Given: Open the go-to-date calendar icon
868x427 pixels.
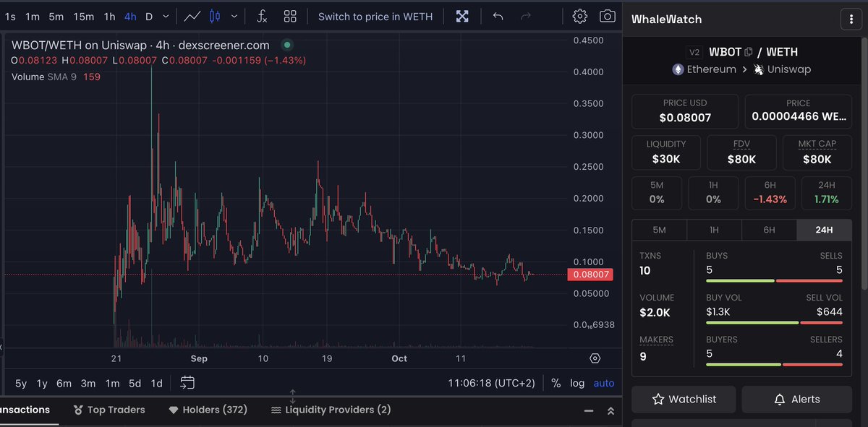Looking at the screenshot, I should (187, 384).
